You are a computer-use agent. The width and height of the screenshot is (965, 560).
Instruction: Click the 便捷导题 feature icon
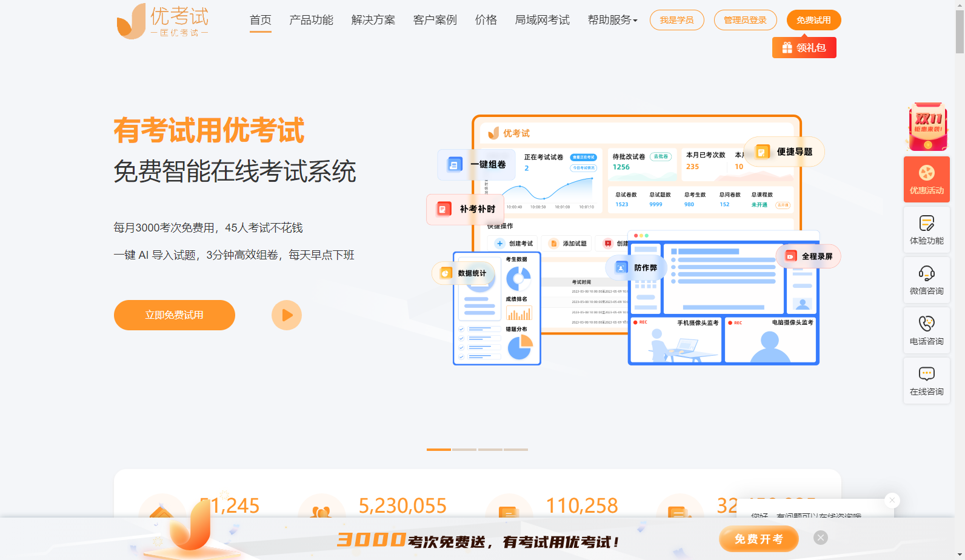784,152
